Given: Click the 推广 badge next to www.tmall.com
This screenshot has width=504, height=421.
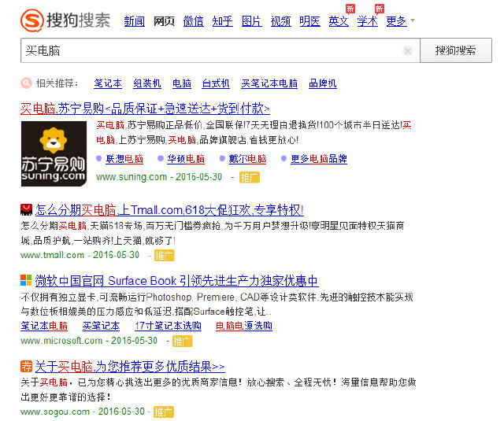Looking at the screenshot, I should 165,255.
